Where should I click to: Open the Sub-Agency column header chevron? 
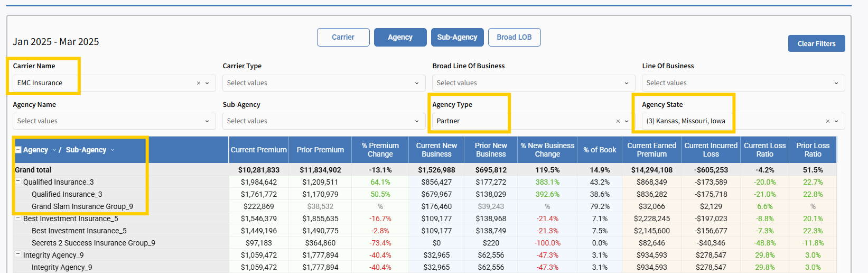click(x=113, y=150)
